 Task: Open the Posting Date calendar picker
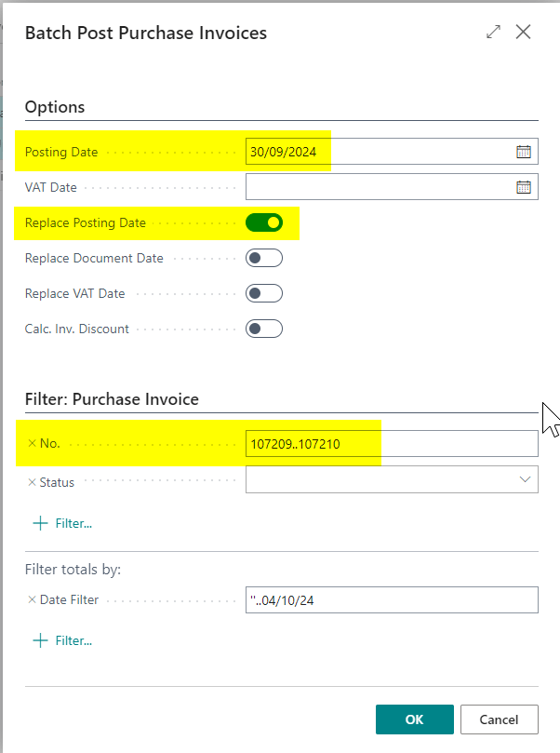click(524, 152)
